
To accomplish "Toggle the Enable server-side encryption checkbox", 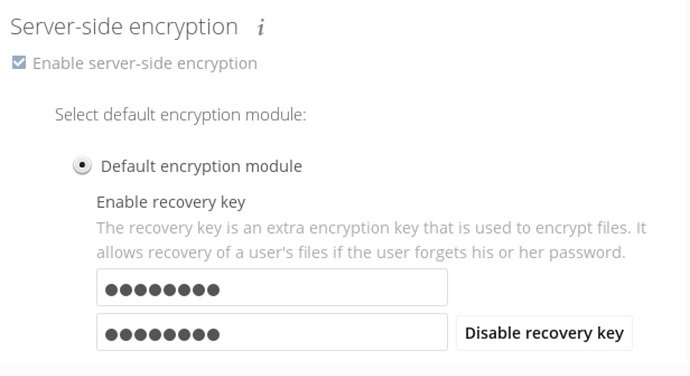I will 19,63.
